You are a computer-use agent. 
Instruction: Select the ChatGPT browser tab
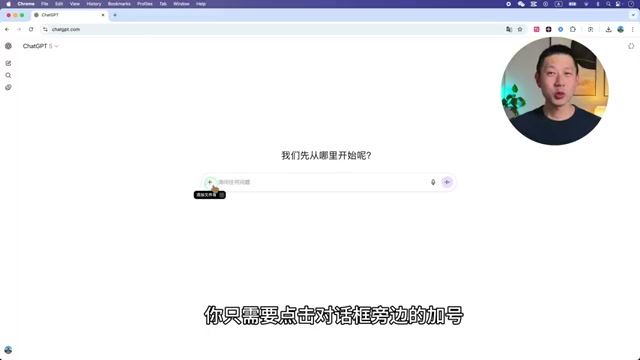pos(69,15)
